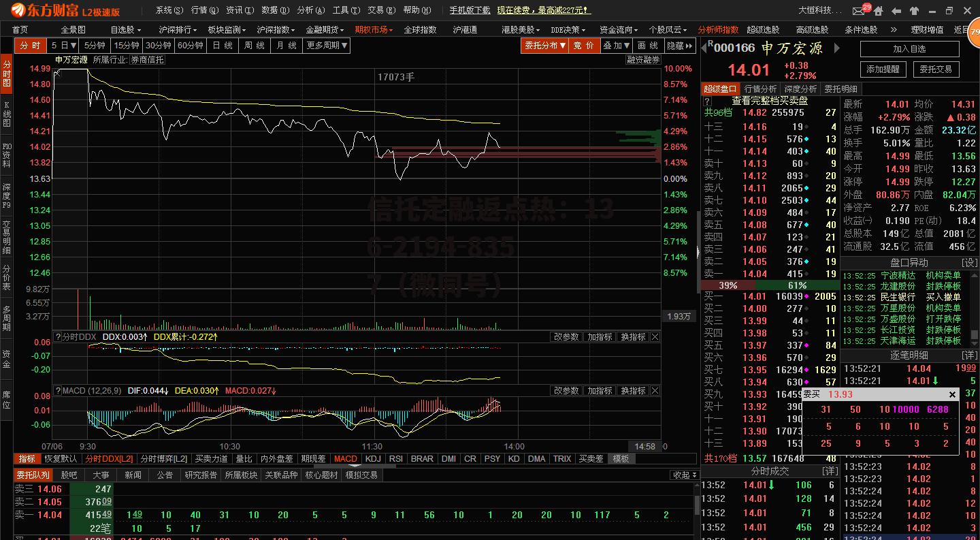Open the 叠加 dropdown
This screenshot has height=540, width=980.
coord(617,46)
